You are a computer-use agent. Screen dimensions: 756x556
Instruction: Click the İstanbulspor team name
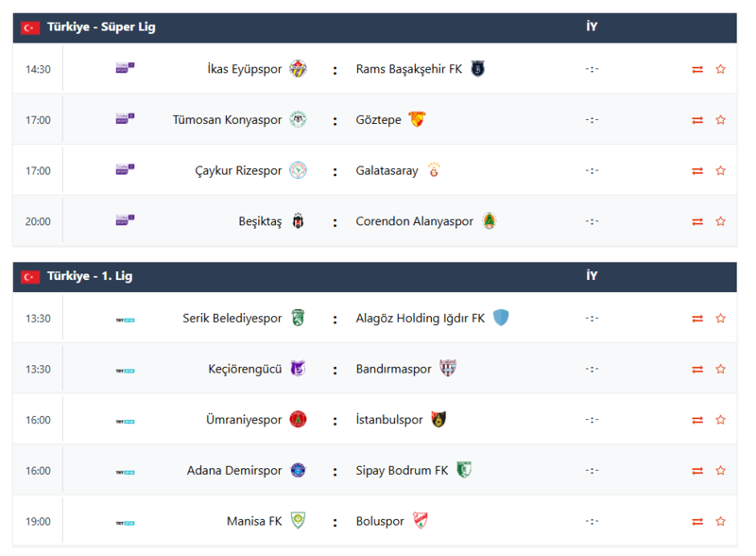coord(389,420)
